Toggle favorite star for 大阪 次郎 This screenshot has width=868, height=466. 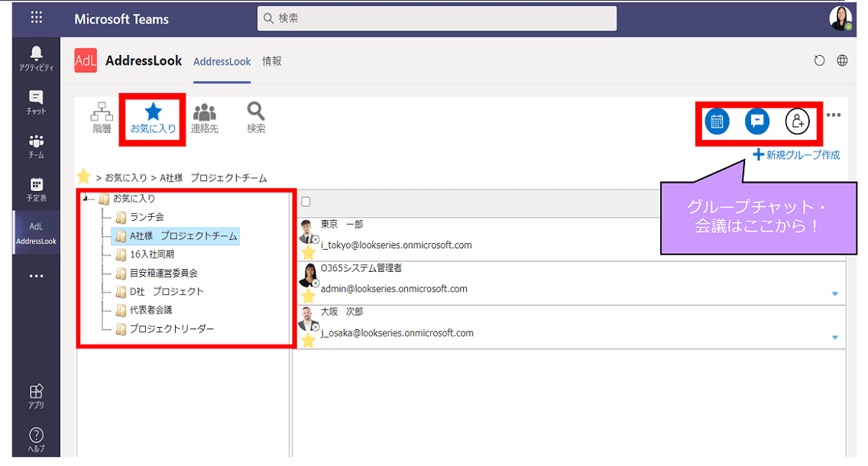coord(308,341)
